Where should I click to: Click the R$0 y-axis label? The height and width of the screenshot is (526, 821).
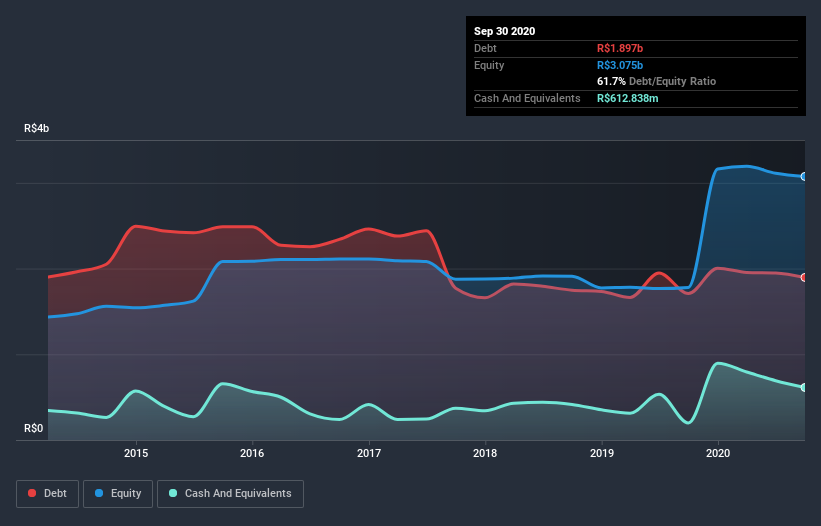34,428
